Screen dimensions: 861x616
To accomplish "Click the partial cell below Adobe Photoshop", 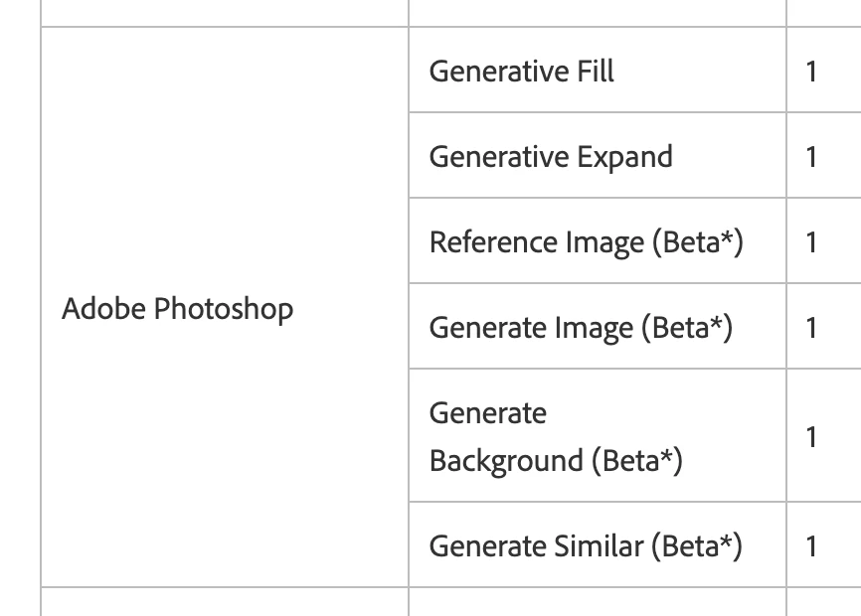I will [225, 602].
